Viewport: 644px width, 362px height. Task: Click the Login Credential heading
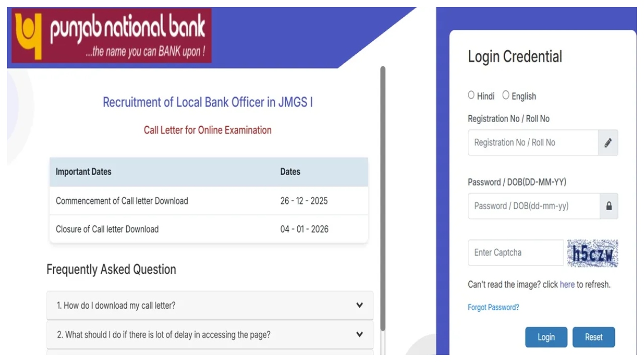[515, 56]
